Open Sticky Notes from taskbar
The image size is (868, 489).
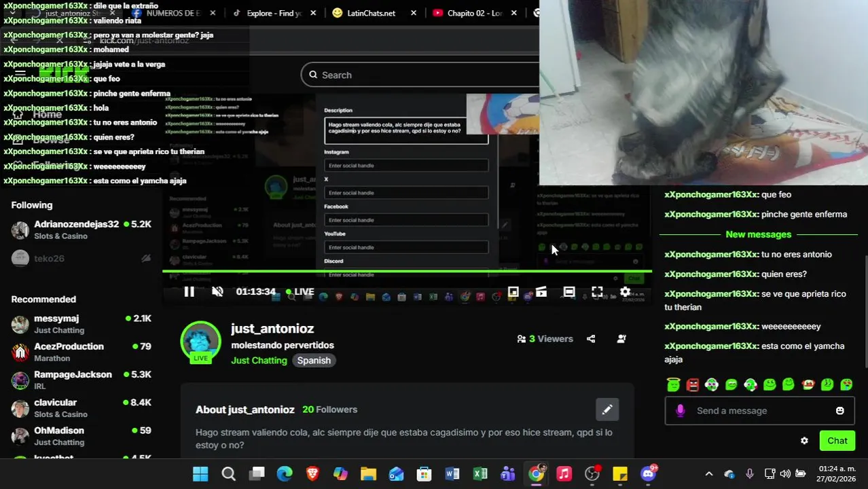click(620, 474)
